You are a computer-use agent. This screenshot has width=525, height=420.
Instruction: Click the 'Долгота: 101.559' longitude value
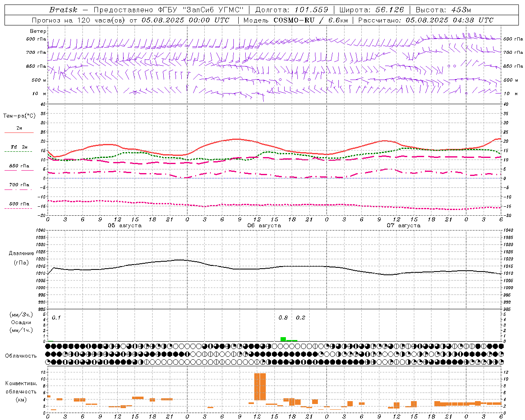[x=292, y=10]
